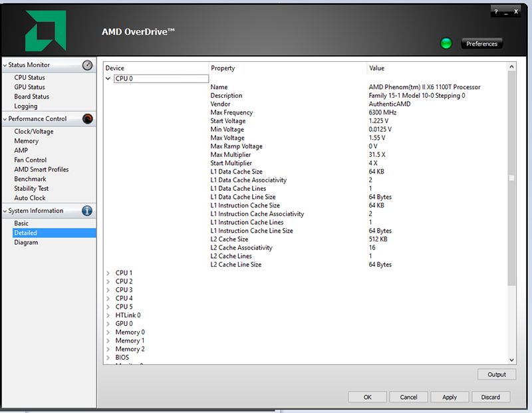Select the CPU 0 device field
This screenshot has width=532, height=413.
pyautogui.click(x=161, y=78)
